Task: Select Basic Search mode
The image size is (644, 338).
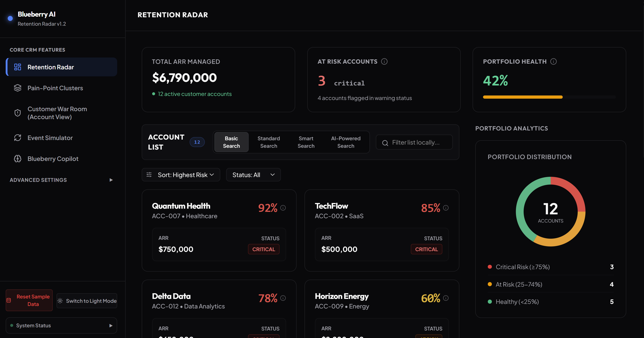Action: tap(231, 142)
